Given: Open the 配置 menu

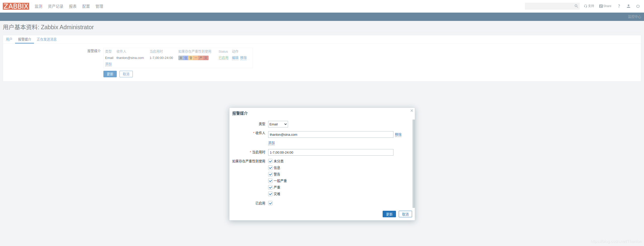Looking at the screenshot, I should [x=86, y=6].
